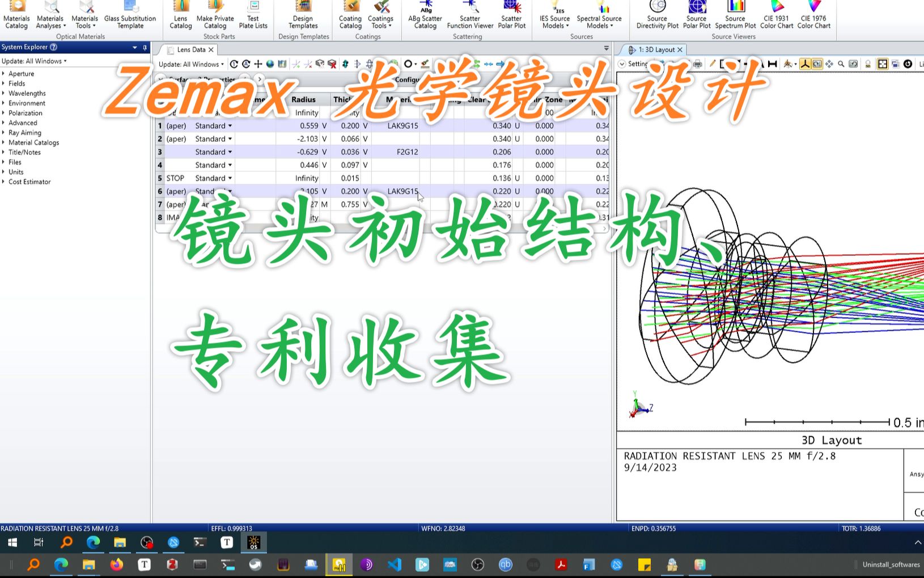
Task: Expand the 3D Layout Settings chevron
Action: pyautogui.click(x=622, y=64)
